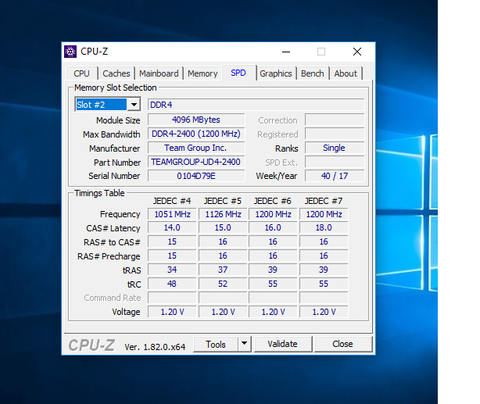Click the Max Bandwidth label
The width and height of the screenshot is (480, 404).
point(111,134)
